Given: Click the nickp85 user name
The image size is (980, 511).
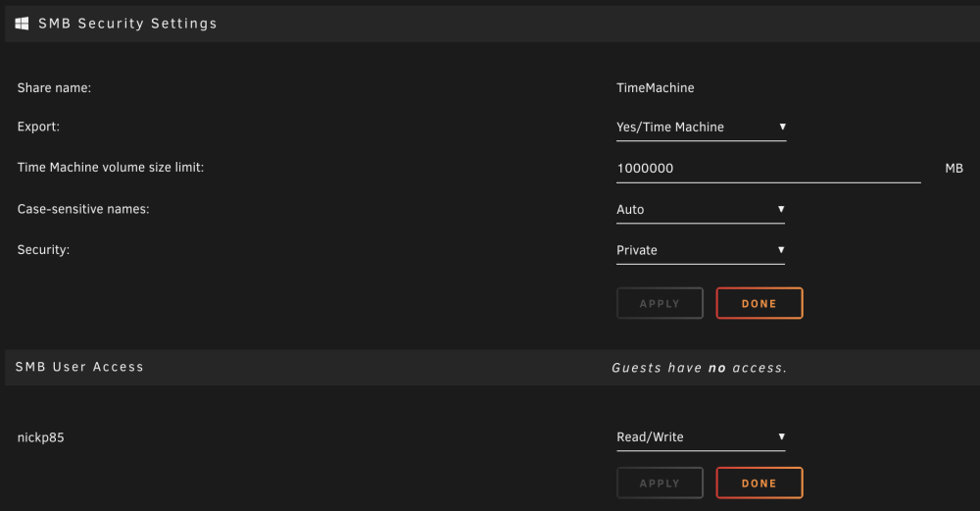Looking at the screenshot, I should (40, 437).
